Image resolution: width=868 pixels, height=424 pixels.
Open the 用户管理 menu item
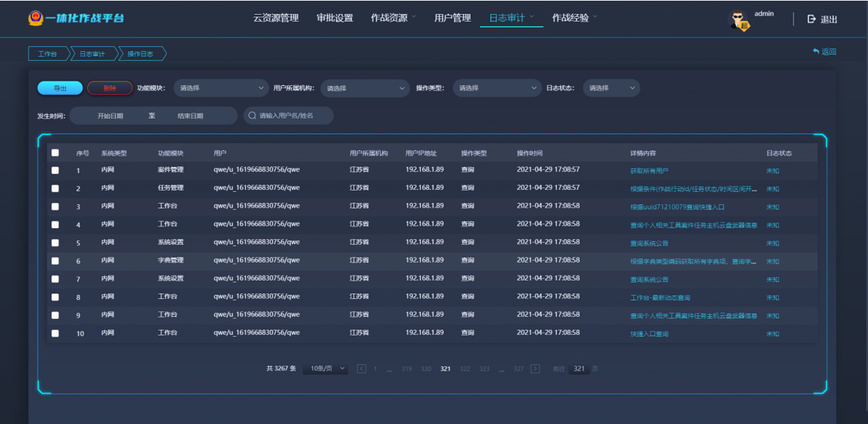(452, 18)
